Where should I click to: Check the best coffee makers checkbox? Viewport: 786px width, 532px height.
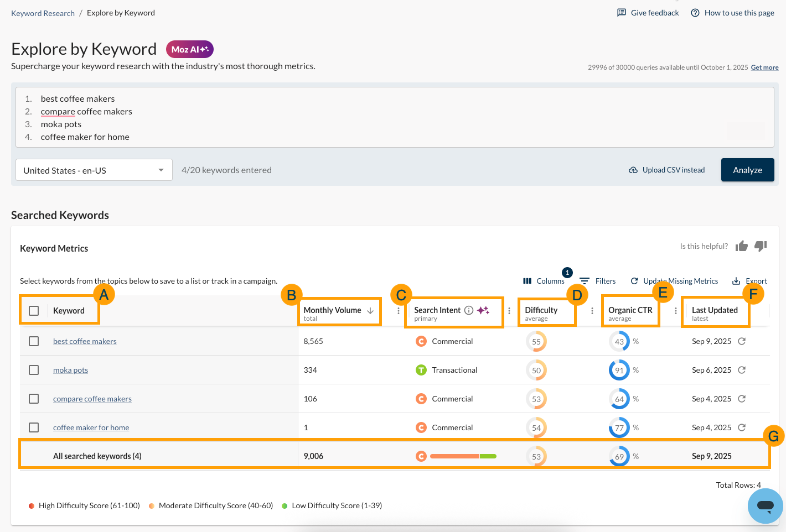pyautogui.click(x=34, y=341)
